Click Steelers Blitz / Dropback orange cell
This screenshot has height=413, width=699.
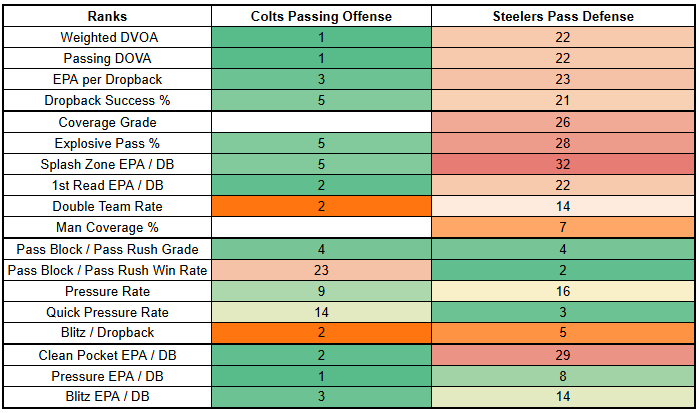[565, 333]
